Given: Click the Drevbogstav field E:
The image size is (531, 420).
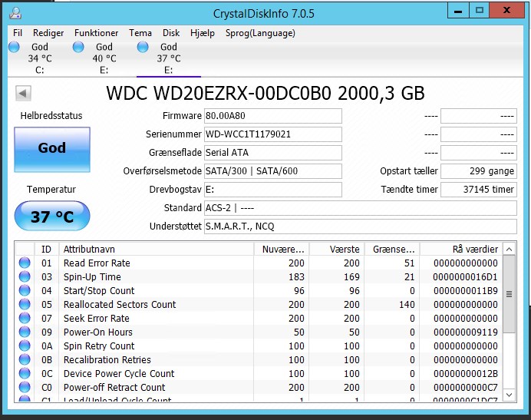Looking at the screenshot, I should tap(273, 190).
